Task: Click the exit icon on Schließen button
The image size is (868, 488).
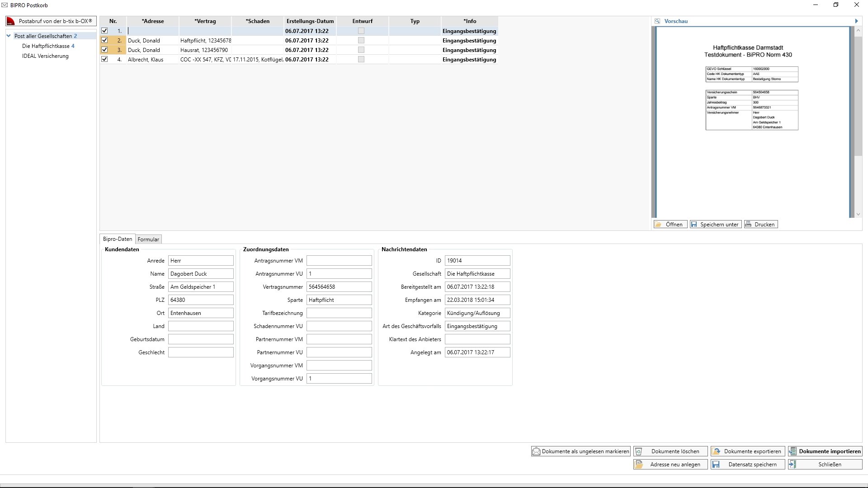Action: point(793,465)
